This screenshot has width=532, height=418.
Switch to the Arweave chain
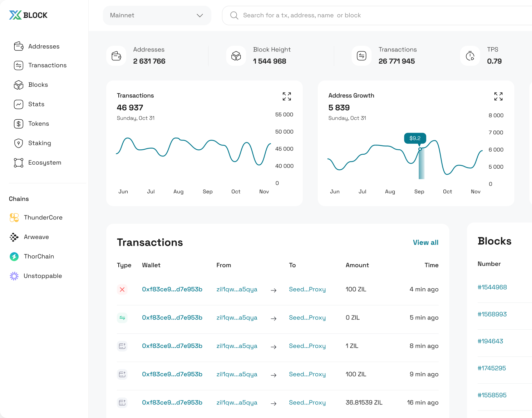coord(36,237)
